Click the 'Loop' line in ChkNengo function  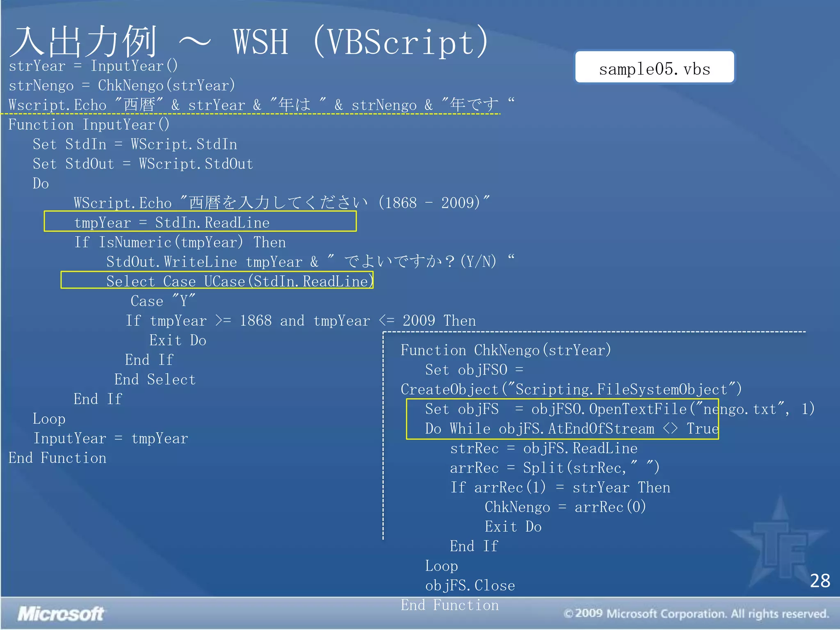[x=442, y=566]
